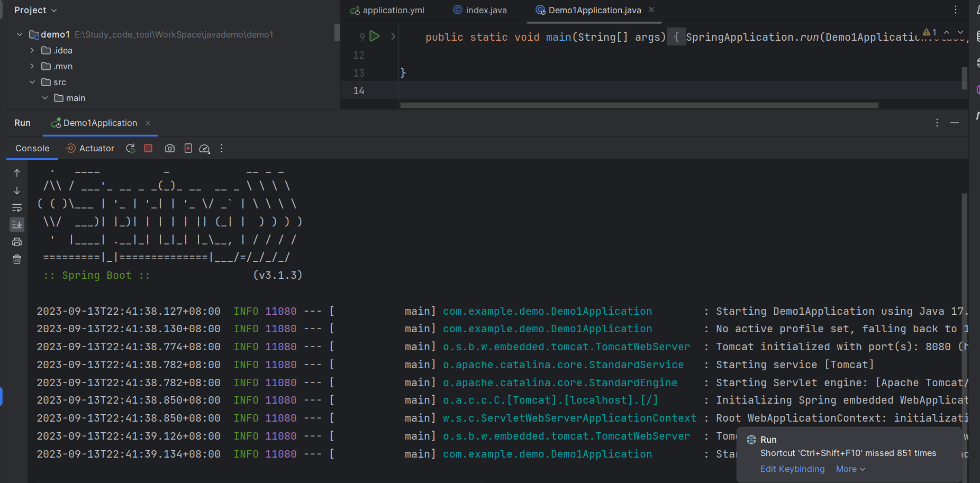
Task: Jump up the stack trace with the up arrow
Action: click(17, 173)
